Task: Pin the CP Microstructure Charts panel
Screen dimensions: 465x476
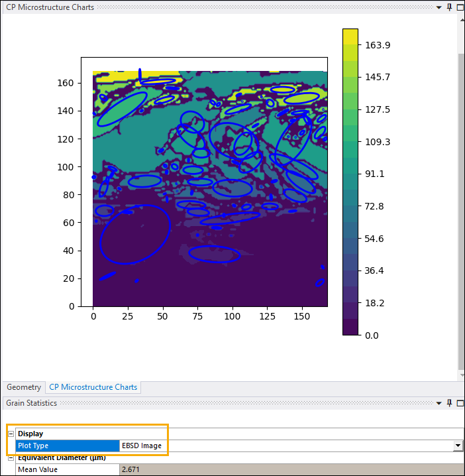Action: tap(449, 7)
